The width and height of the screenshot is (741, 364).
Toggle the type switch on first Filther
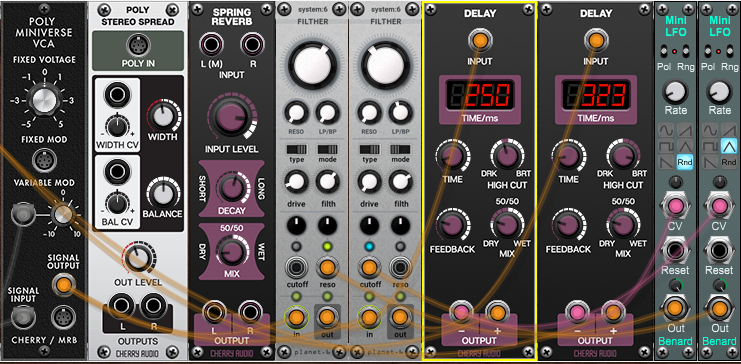click(297, 149)
